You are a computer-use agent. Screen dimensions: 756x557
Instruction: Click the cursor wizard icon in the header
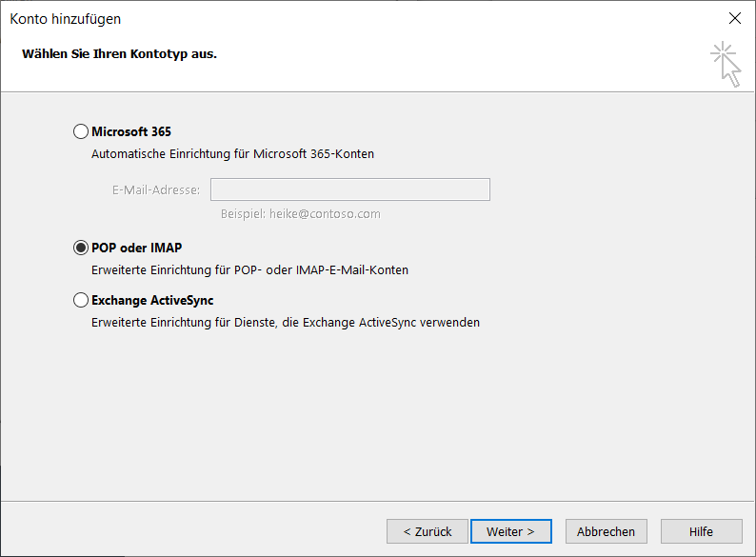tap(726, 65)
